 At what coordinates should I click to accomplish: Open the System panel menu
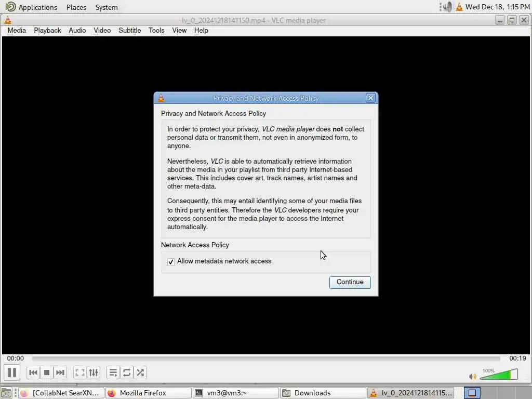107,7
